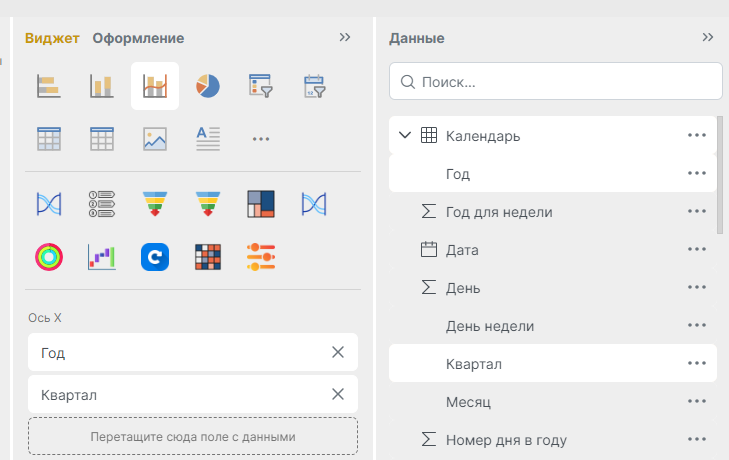Open options menu for Календарь
Screen dimensions: 729x460
click(697, 135)
